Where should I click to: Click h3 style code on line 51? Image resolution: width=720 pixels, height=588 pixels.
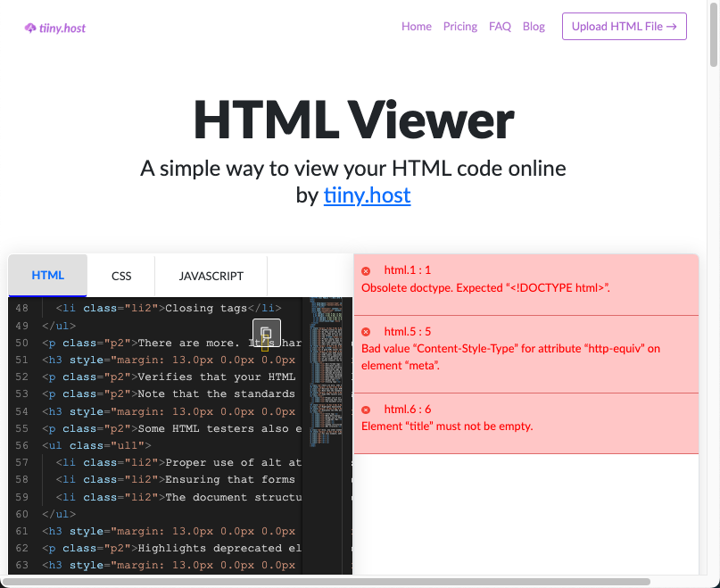(169, 360)
